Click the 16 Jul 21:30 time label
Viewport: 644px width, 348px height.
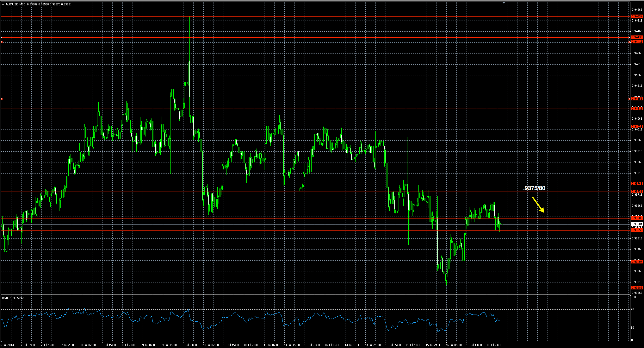tap(494, 345)
